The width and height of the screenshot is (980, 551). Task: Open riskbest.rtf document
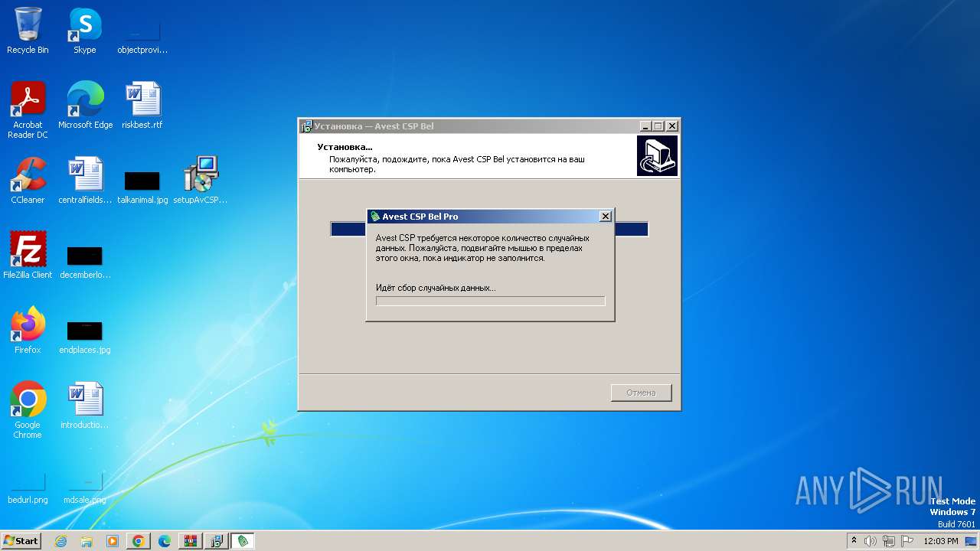[x=142, y=106]
